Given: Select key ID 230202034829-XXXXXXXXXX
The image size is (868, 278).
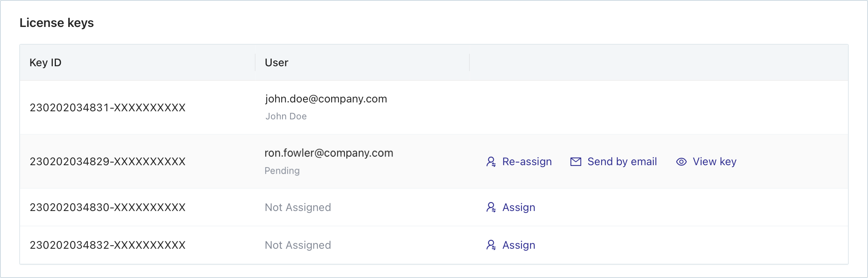Looking at the screenshot, I should [108, 162].
